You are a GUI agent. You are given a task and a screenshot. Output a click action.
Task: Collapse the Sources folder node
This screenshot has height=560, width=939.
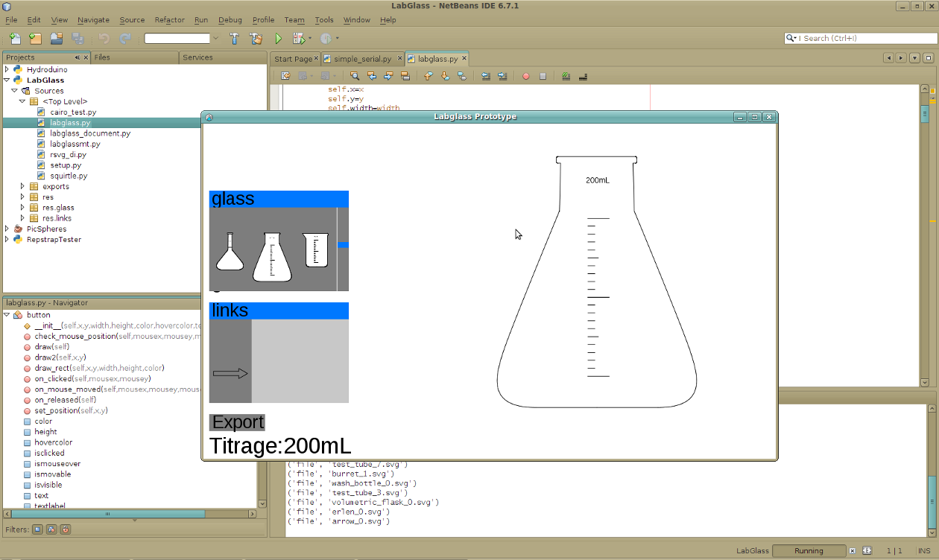pyautogui.click(x=14, y=90)
